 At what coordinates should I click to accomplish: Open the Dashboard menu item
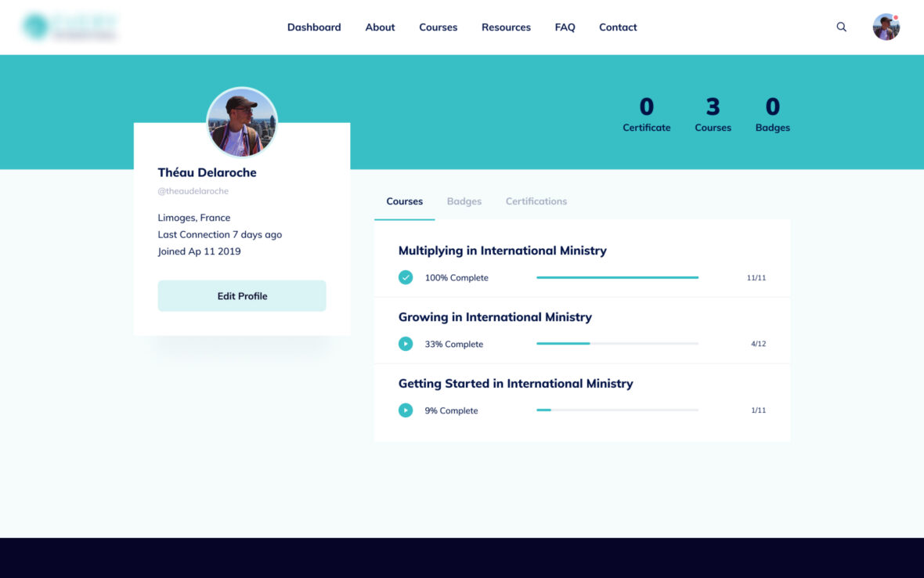point(313,27)
